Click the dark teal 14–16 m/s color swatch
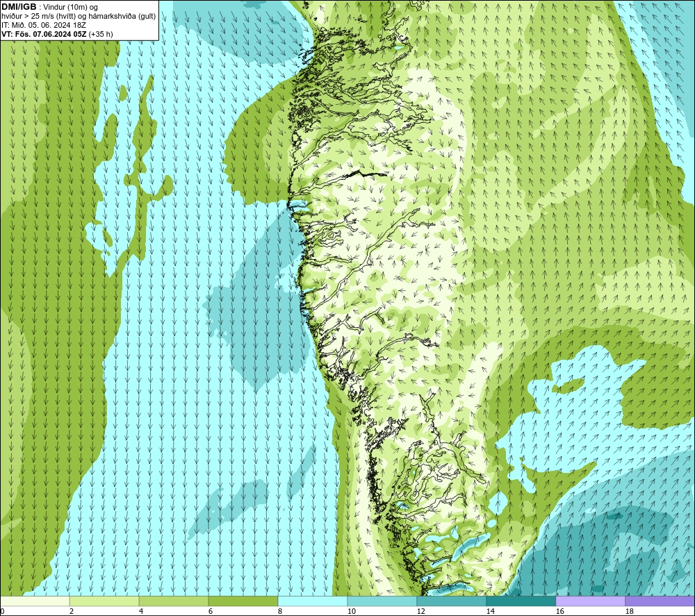Viewport: 695px width, 616px height. [521, 601]
